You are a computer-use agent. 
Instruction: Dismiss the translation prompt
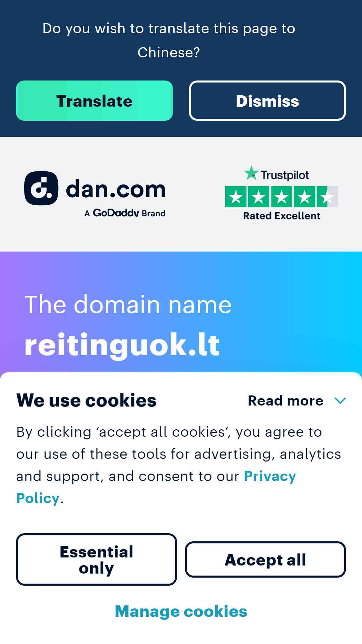[267, 101]
